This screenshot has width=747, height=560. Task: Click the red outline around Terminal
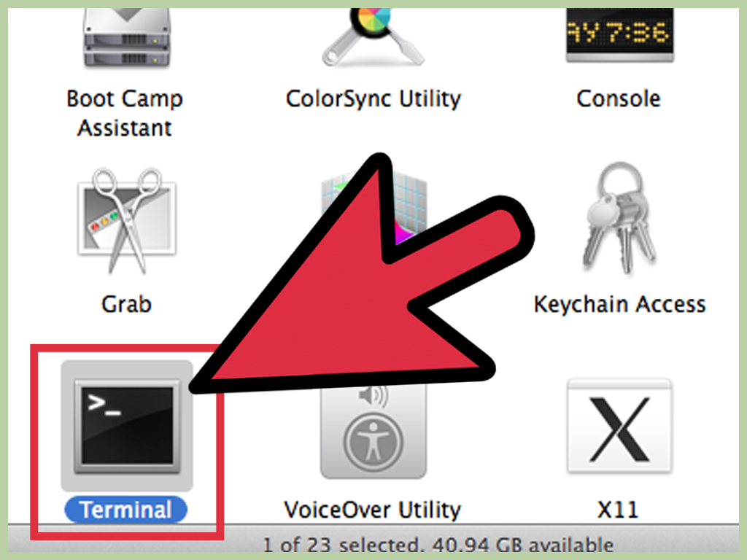pyautogui.click(x=127, y=442)
